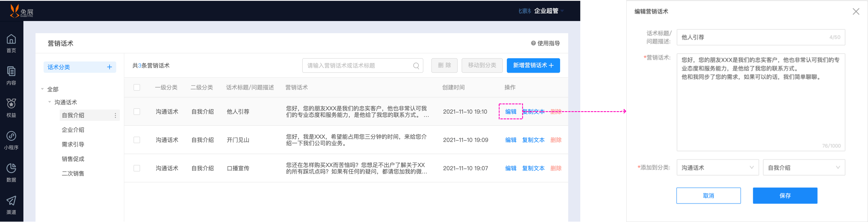Image resolution: width=868 pixels, height=222 pixels.
Task: Click the 营销话术 textarea in the dialog
Action: [761, 102]
